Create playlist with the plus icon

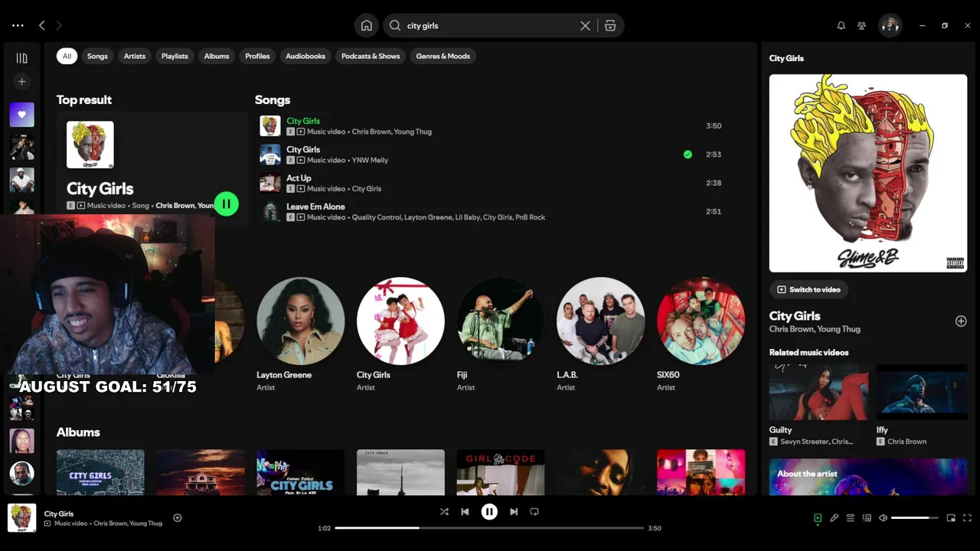click(21, 81)
